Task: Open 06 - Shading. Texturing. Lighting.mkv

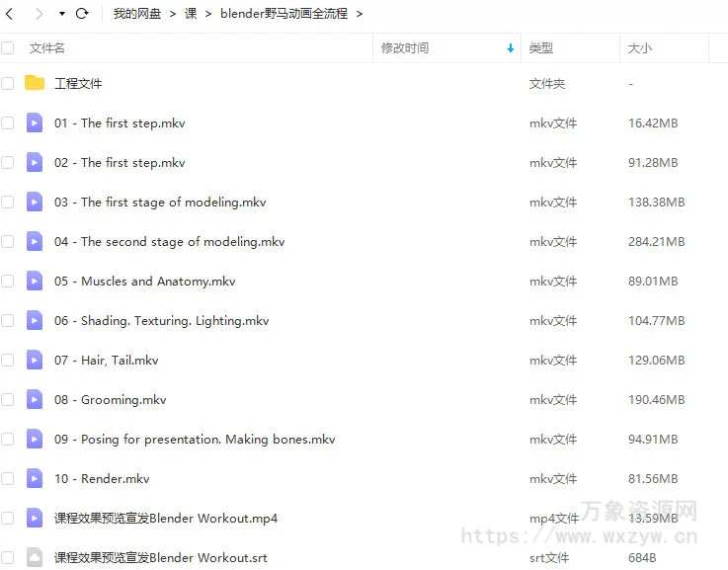Action: (x=161, y=321)
